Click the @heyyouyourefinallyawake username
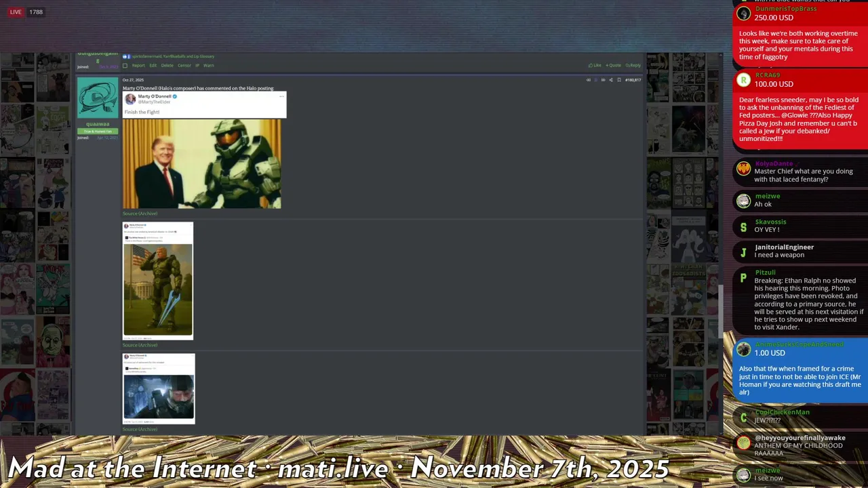 (800, 438)
